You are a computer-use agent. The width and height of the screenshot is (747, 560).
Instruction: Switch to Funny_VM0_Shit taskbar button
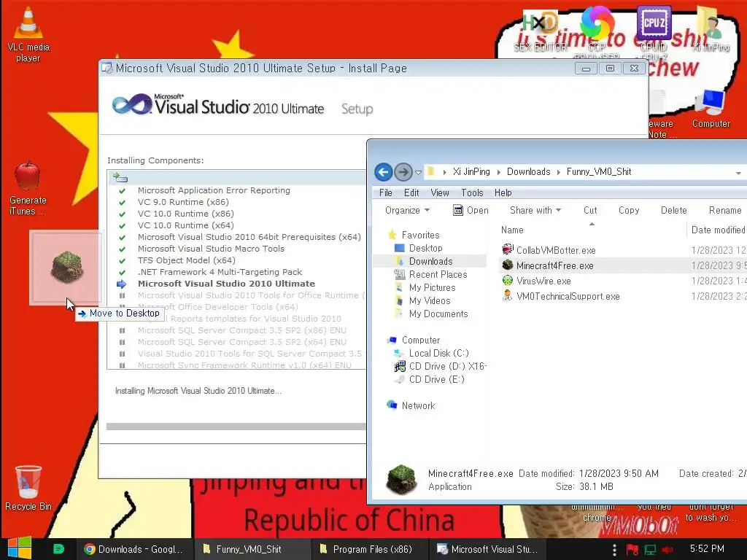pos(252,549)
